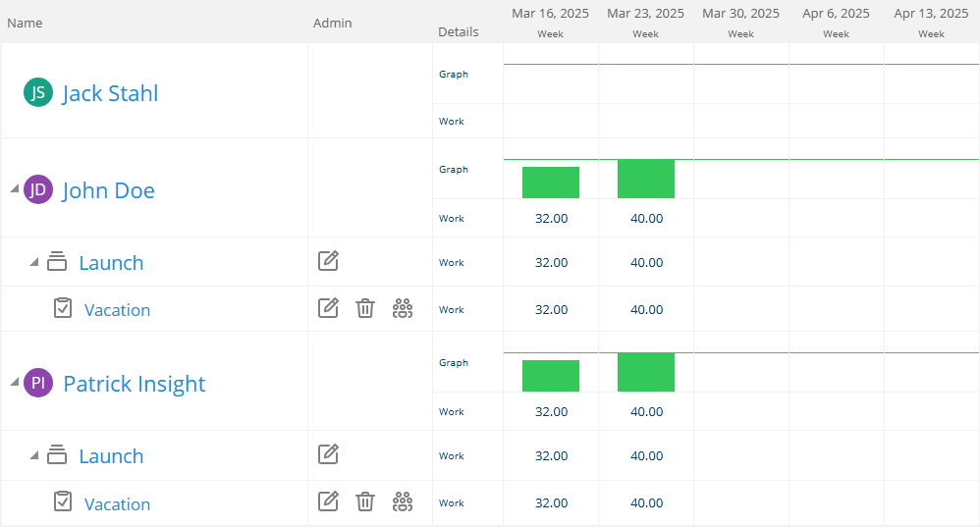Edit Vacation task under John Doe
This screenshot has height=527, width=980.
(x=328, y=308)
